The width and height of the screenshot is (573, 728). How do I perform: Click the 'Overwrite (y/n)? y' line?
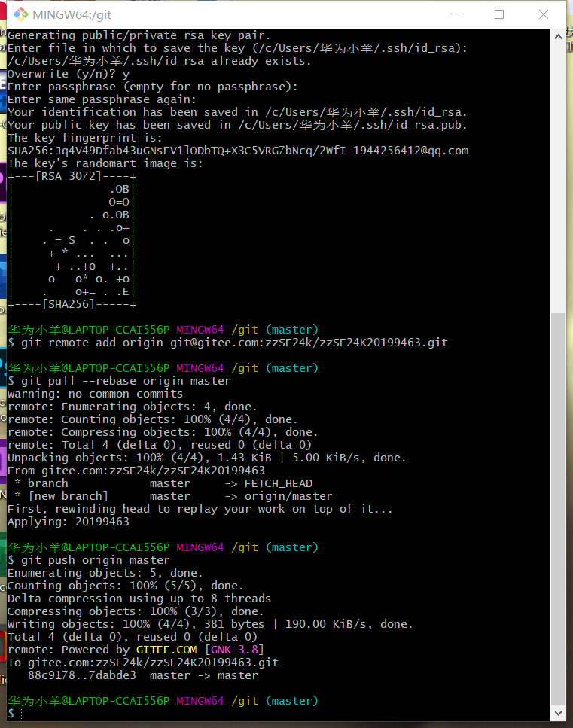(69, 74)
